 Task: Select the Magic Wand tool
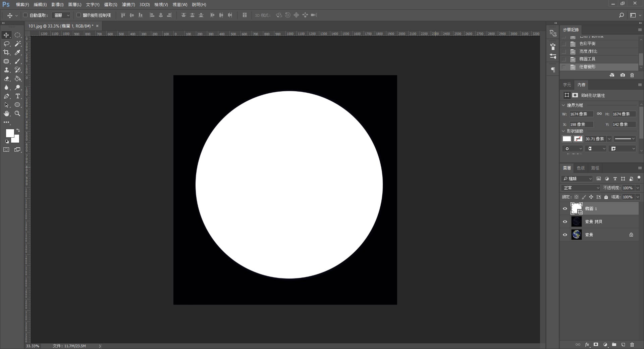point(18,44)
